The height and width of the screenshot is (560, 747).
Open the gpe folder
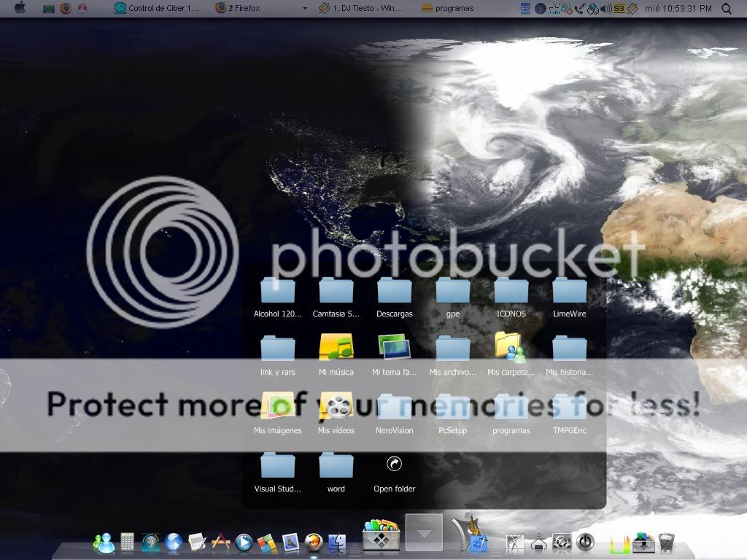[452, 297]
